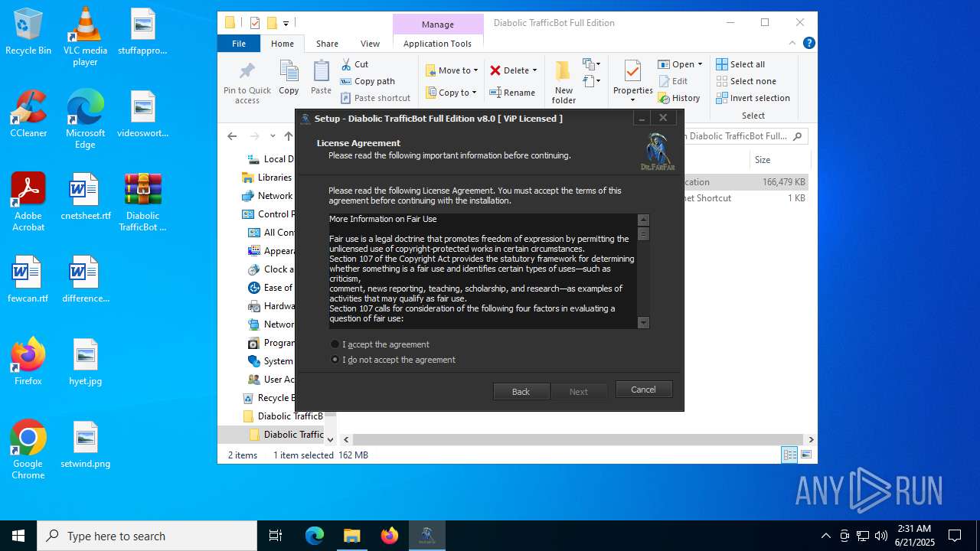The height and width of the screenshot is (551, 980).
Task: Click the license text scrollbar down arrow
Action: 643,323
